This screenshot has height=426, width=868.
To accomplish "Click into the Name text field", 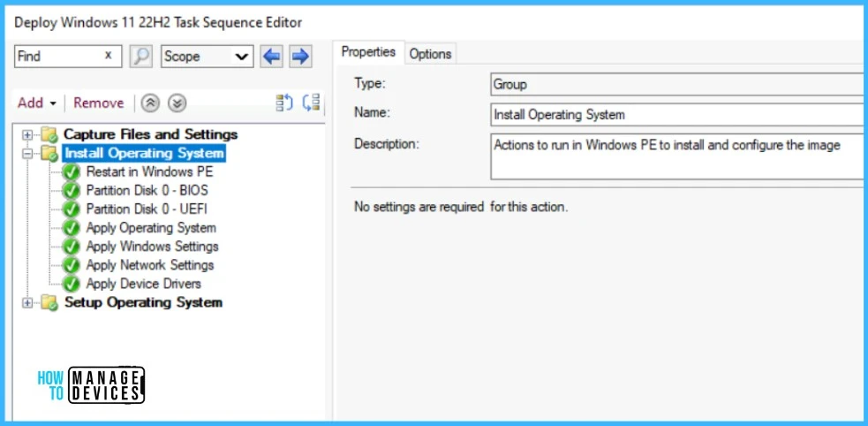I will [x=676, y=115].
